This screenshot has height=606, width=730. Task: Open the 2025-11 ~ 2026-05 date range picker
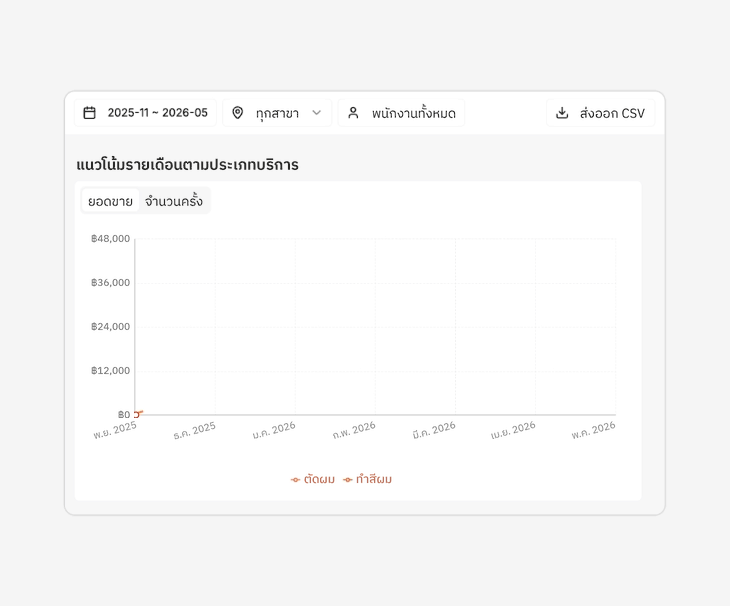coord(145,113)
